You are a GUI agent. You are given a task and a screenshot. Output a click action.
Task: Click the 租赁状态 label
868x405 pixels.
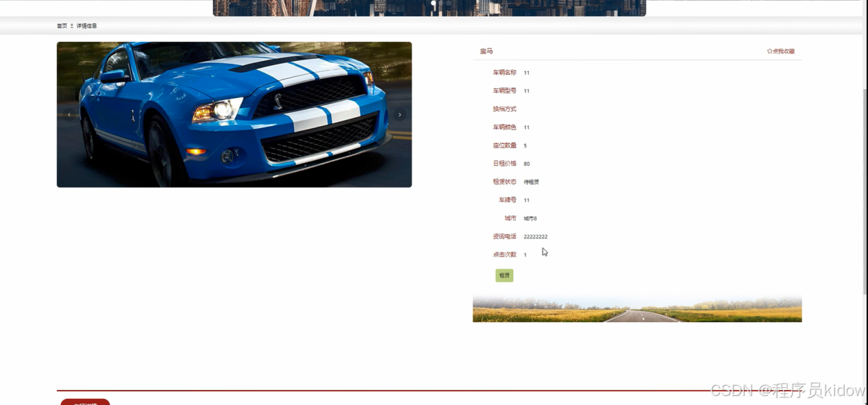(x=504, y=182)
